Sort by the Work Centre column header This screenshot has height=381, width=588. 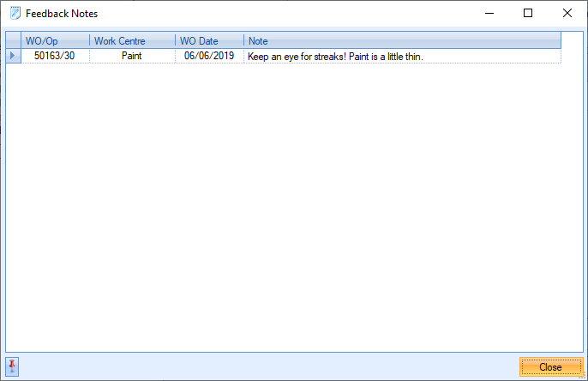point(132,40)
